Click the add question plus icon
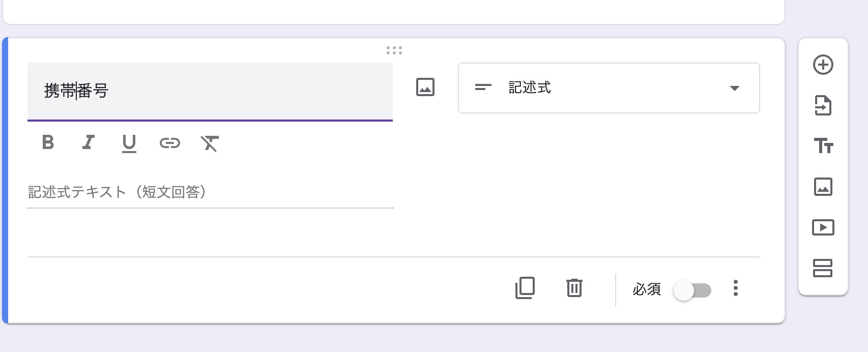The image size is (868, 352). 823,65
